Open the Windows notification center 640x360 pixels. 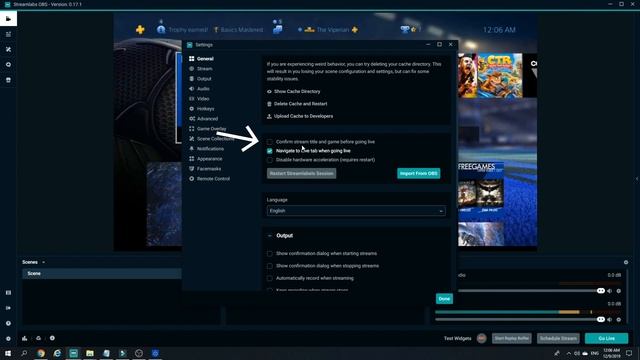pyautogui.click(x=629, y=353)
